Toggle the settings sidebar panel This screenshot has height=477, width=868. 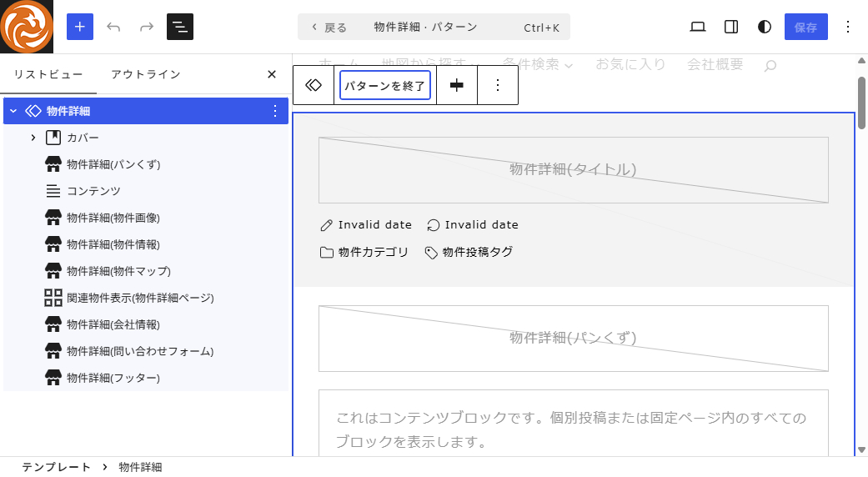[x=731, y=27]
